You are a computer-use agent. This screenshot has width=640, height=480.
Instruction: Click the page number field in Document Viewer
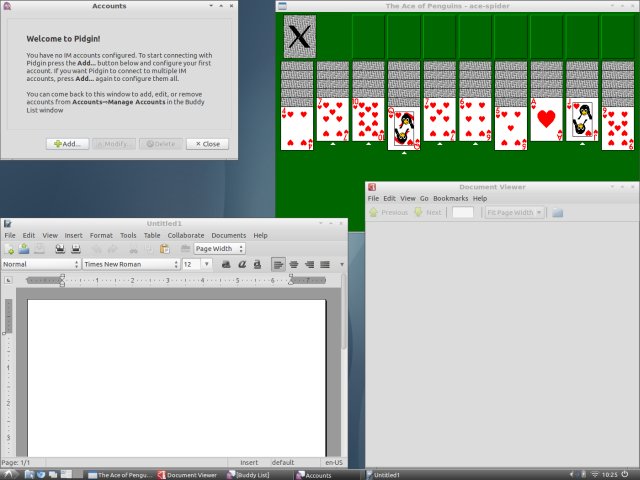tap(462, 212)
